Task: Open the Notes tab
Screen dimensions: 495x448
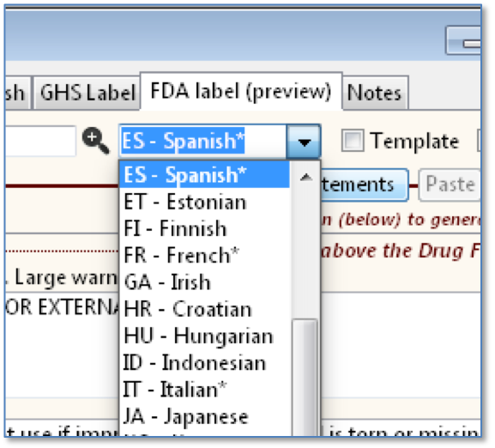Action: coord(376,93)
